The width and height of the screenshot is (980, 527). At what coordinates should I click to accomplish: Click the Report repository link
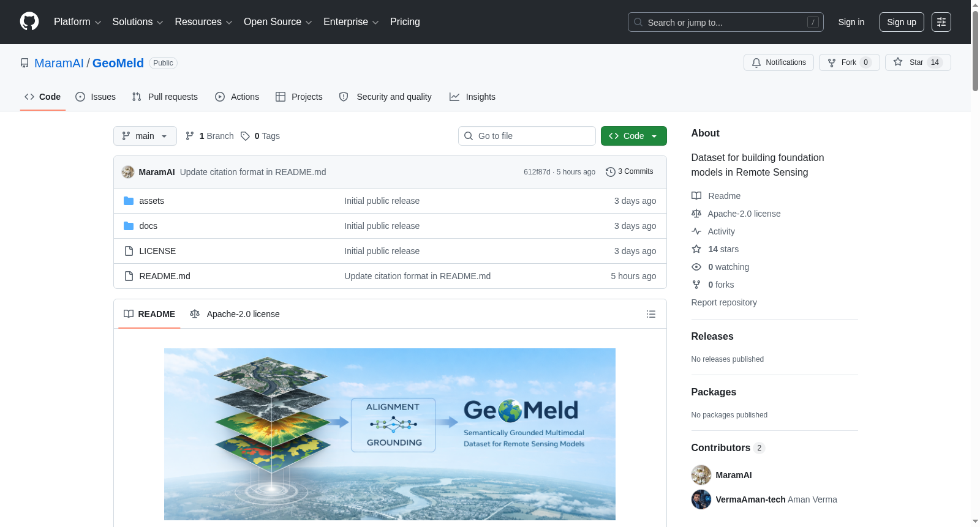pyautogui.click(x=724, y=302)
